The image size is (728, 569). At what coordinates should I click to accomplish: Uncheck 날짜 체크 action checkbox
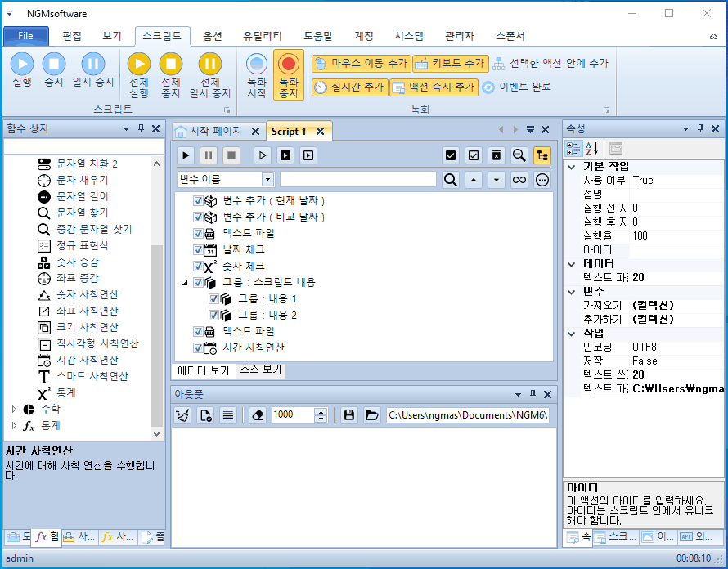pos(198,249)
